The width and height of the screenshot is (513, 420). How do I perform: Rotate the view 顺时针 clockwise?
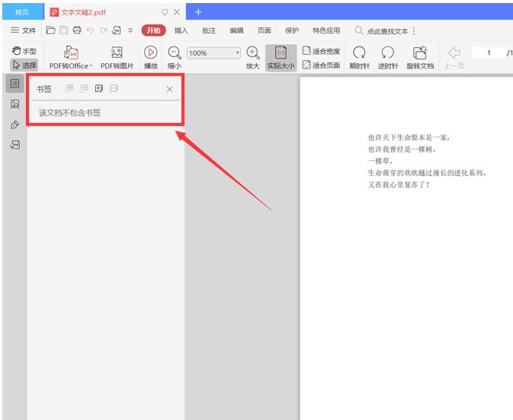(x=359, y=58)
